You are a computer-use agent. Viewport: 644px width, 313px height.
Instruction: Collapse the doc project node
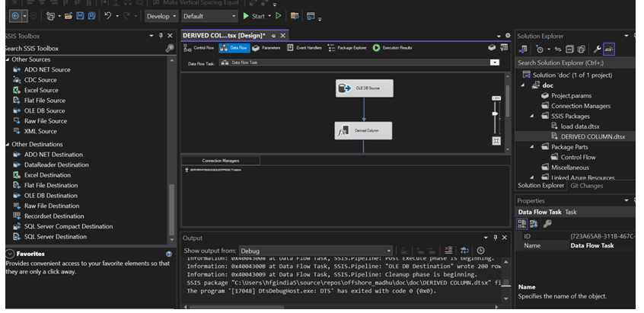coord(523,85)
